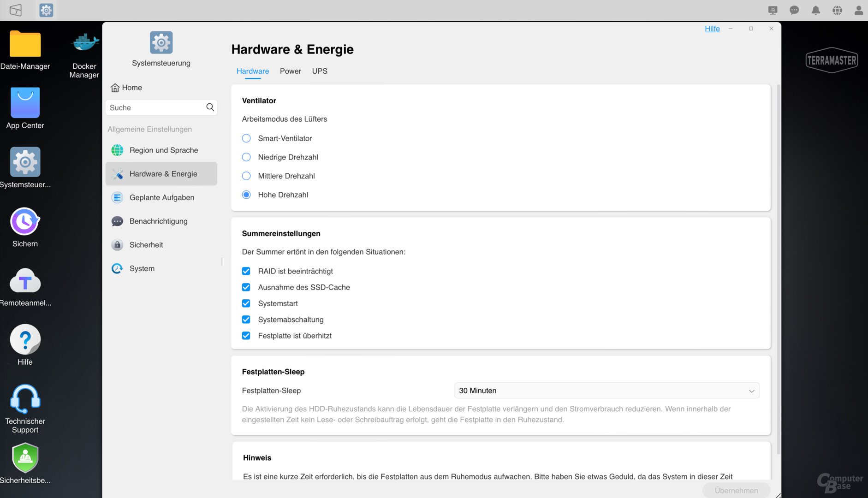Click the user account icon
The width and height of the screenshot is (868, 498).
tap(858, 10)
